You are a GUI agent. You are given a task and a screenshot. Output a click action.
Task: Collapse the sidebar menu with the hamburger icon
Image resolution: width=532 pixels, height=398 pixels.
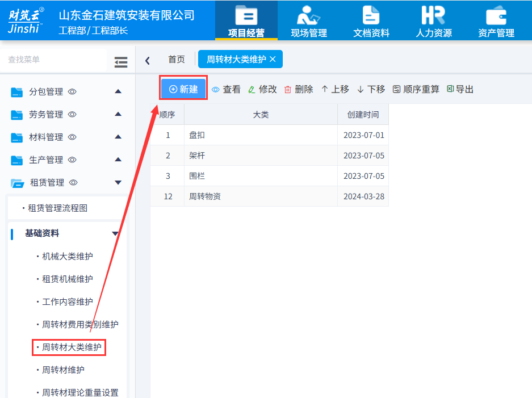(121, 62)
